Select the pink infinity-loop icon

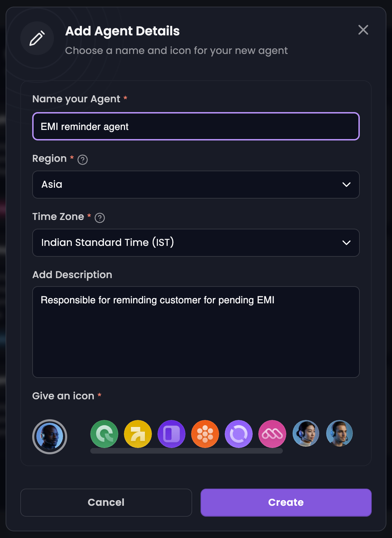(272, 434)
